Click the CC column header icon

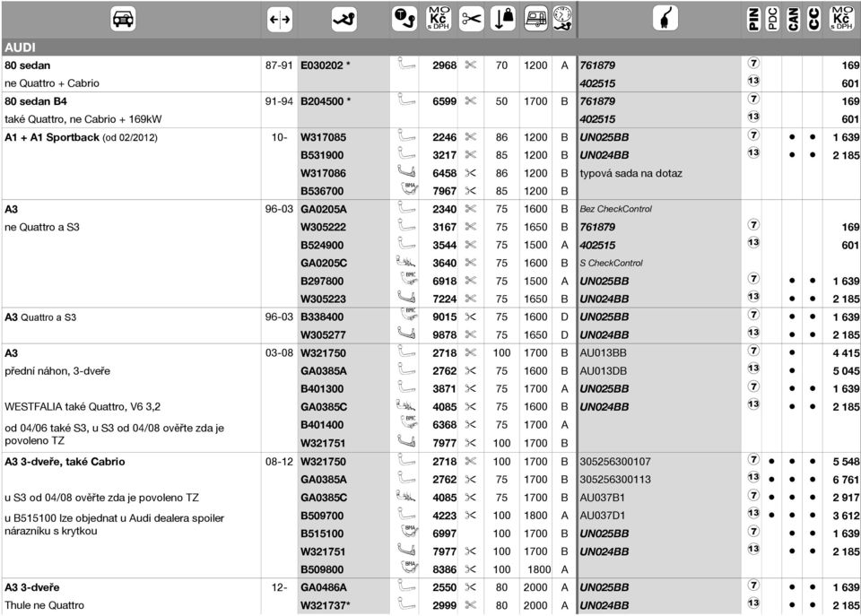point(813,19)
